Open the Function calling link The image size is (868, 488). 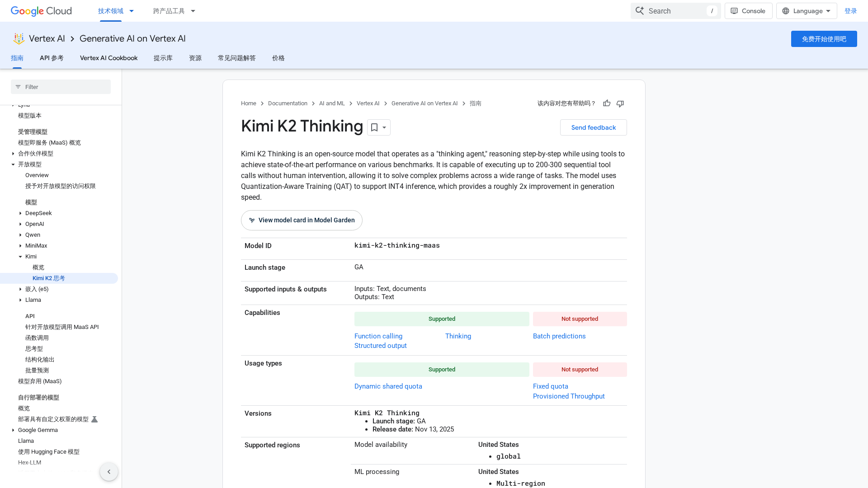coord(378,336)
